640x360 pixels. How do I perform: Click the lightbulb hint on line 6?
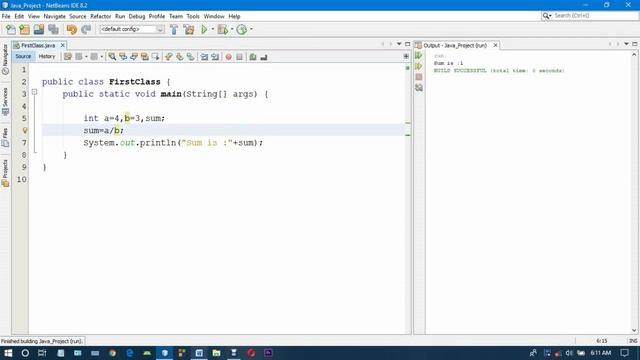pos(25,130)
